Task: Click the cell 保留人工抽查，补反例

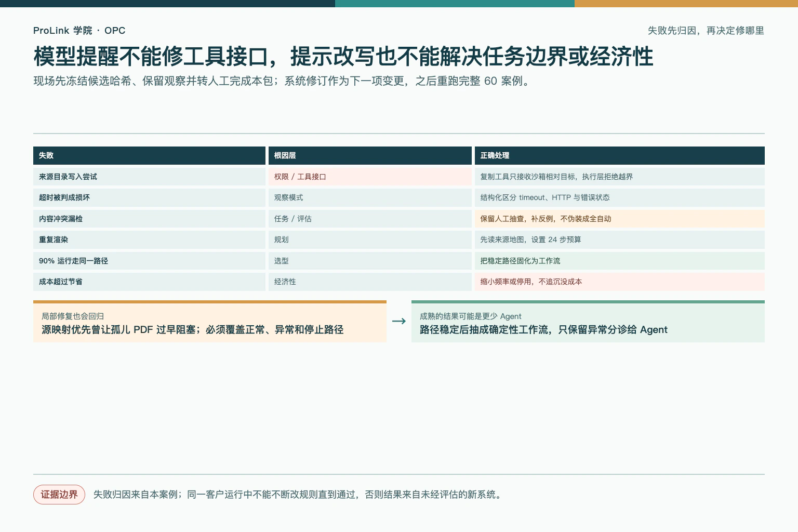Action: tap(620, 219)
